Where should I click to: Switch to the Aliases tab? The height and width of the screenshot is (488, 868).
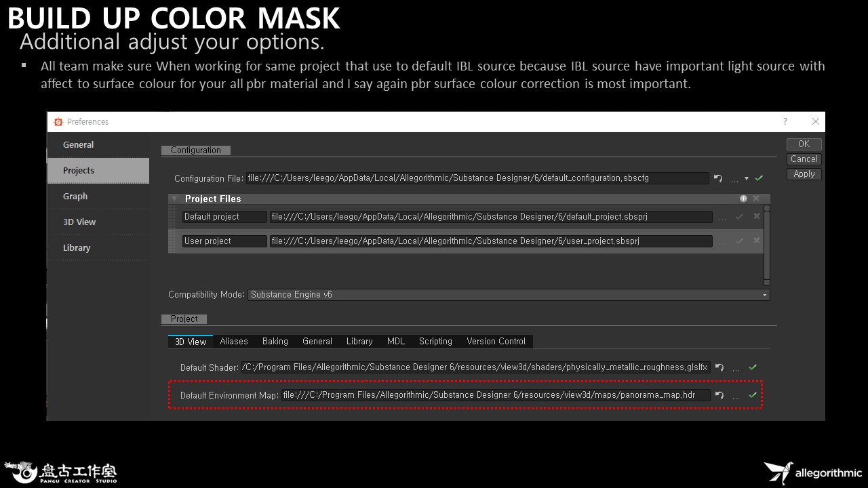pos(234,342)
